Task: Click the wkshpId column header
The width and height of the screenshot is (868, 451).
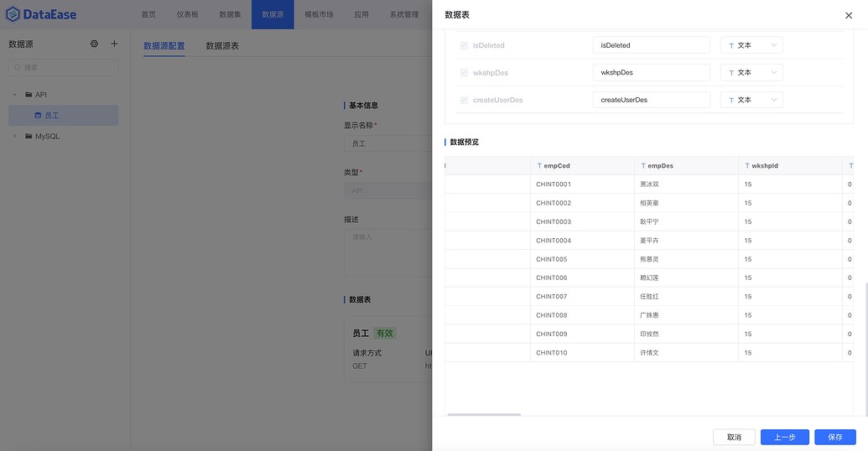Action: 791,165
